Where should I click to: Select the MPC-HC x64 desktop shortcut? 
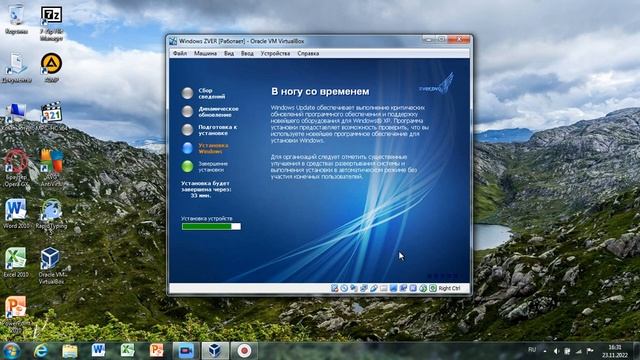click(x=51, y=117)
